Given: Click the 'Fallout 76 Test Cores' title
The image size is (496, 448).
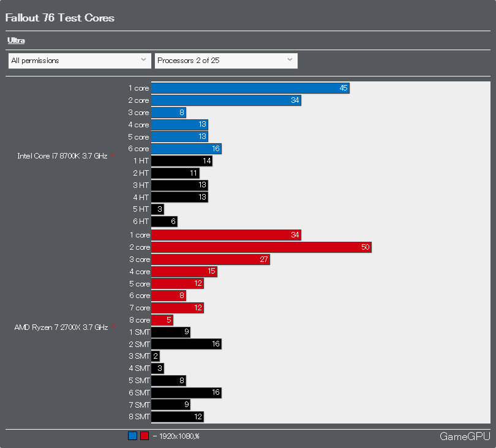Looking at the screenshot, I should (60, 18).
